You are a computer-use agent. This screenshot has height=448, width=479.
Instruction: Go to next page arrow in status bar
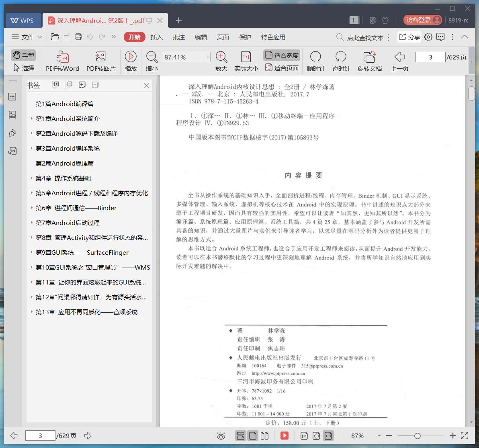pyautogui.click(x=88, y=436)
